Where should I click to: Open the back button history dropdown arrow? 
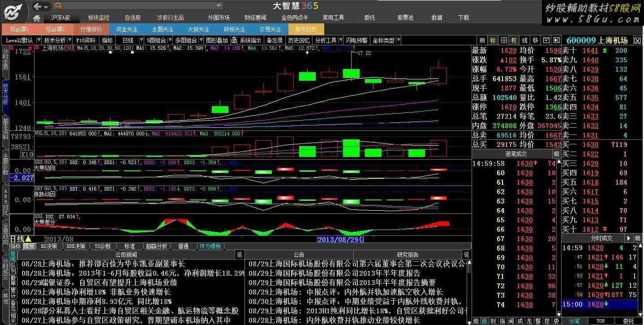pos(47,6)
